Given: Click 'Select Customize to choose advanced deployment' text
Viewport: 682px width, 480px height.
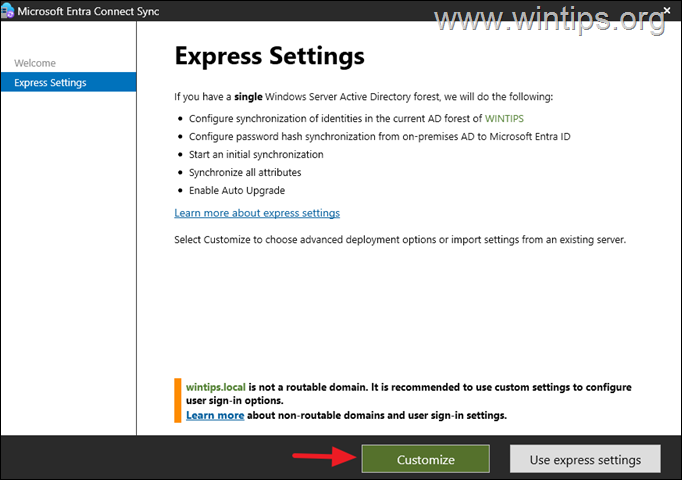Looking at the screenshot, I should pos(400,240).
